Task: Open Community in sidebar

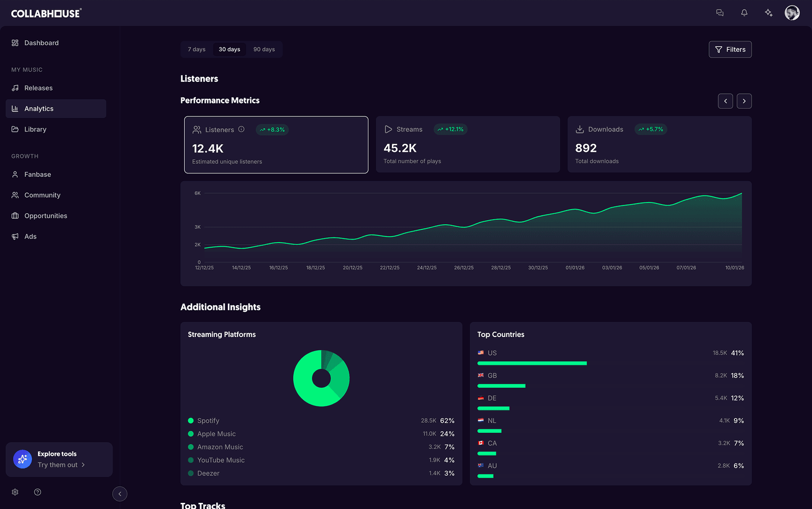Action: click(x=56, y=195)
